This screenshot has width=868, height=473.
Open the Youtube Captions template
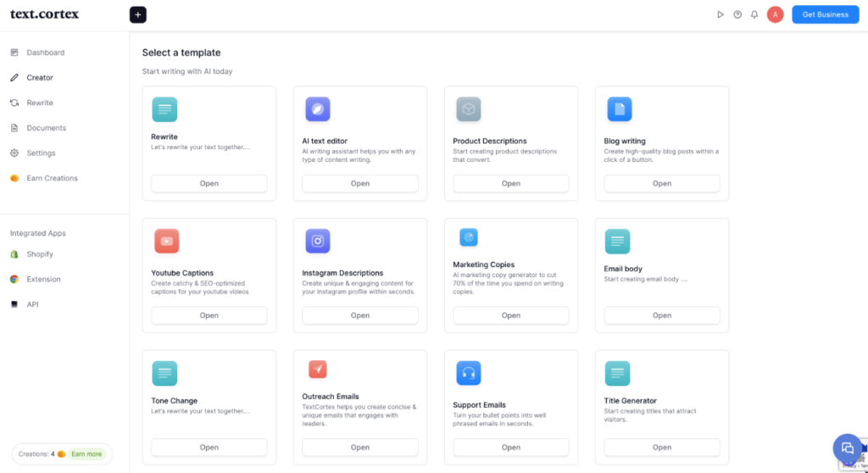[x=209, y=315]
